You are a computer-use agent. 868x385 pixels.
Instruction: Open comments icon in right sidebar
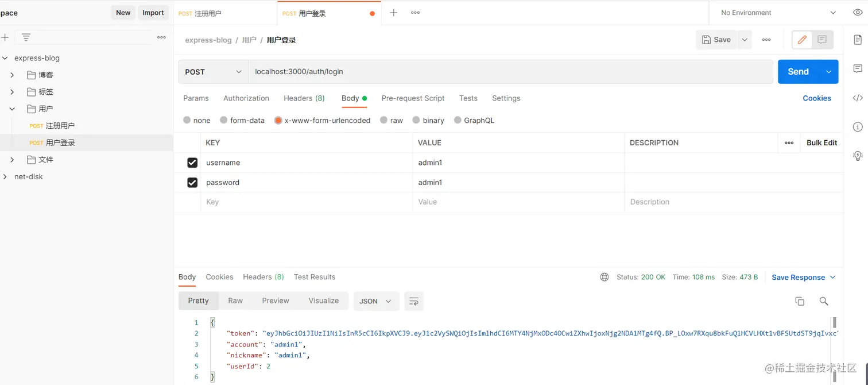858,68
